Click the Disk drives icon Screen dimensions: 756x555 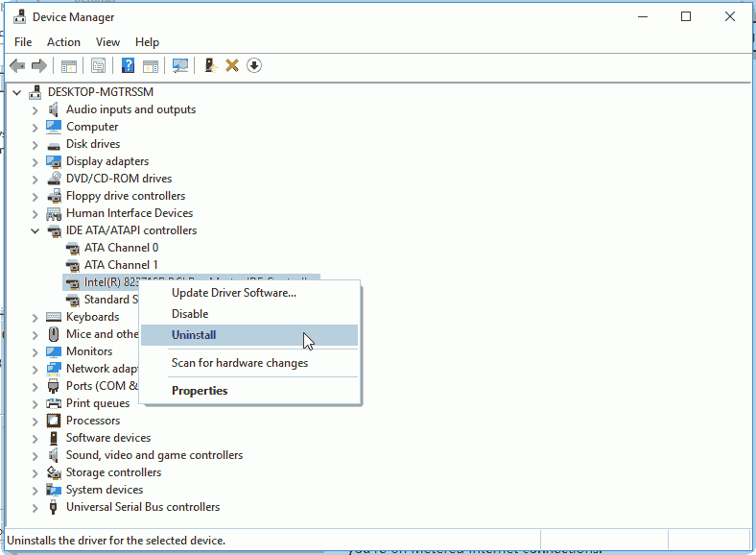(54, 145)
